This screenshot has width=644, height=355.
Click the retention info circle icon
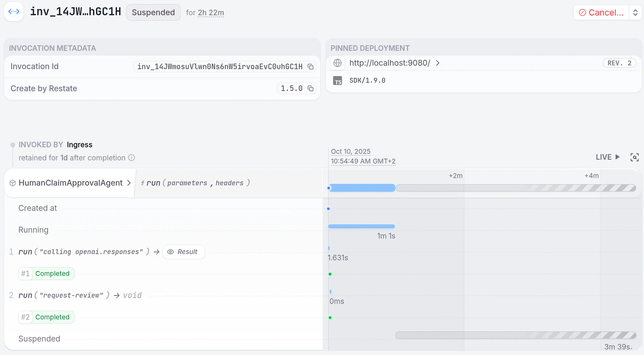pos(132,158)
